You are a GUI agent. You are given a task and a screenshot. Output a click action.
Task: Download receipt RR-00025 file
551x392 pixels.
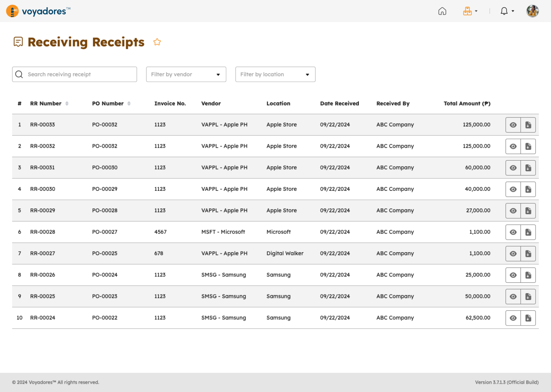528,297
